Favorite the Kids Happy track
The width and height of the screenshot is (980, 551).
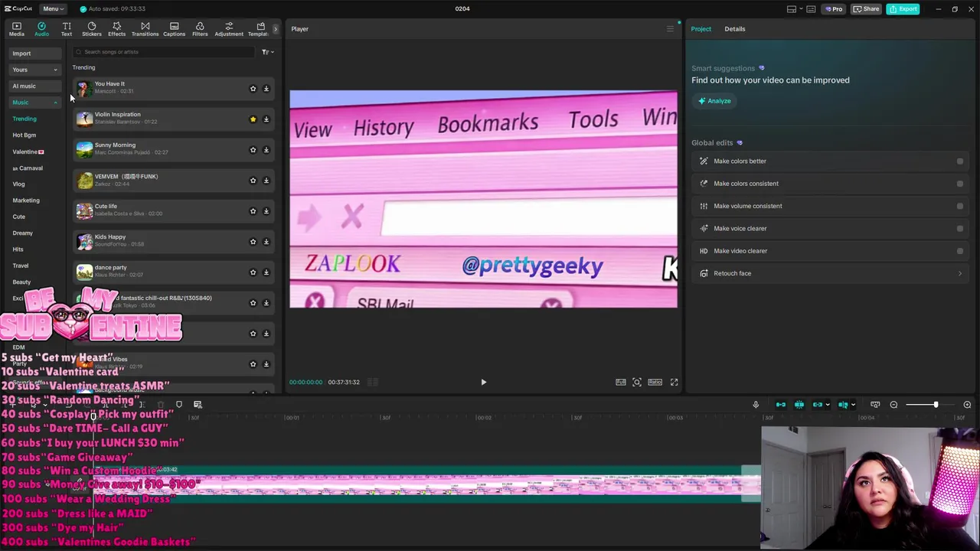click(x=253, y=242)
